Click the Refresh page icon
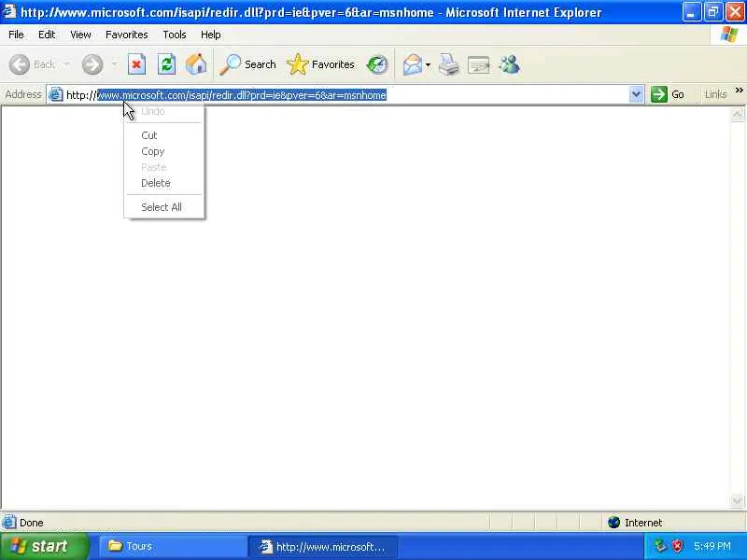Image resolution: width=747 pixels, height=560 pixels. 167,64
